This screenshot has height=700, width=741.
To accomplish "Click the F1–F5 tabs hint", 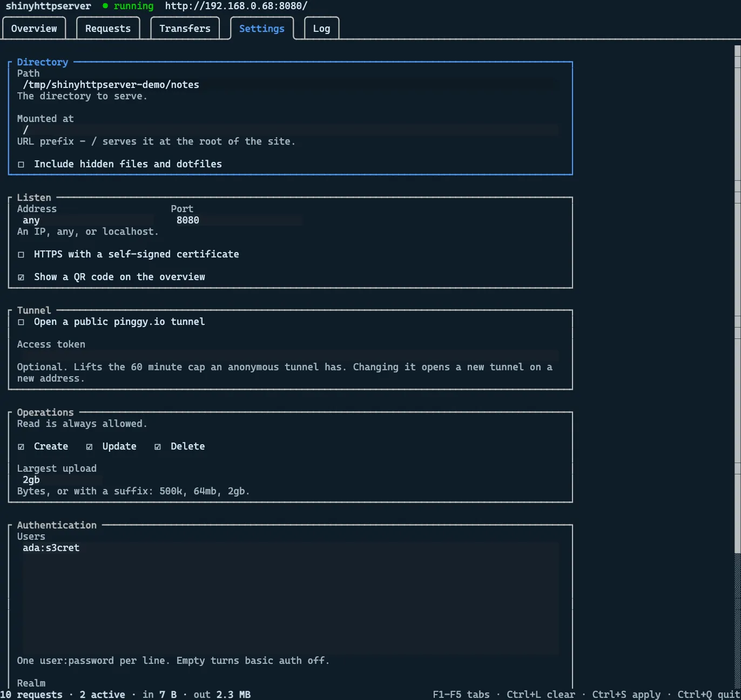I will tap(461, 695).
